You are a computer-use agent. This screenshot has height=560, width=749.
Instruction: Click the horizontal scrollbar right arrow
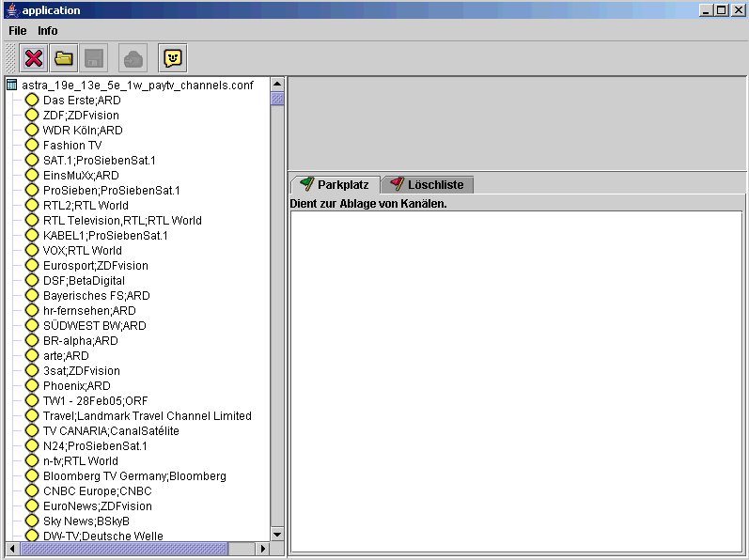pyautogui.click(x=262, y=548)
